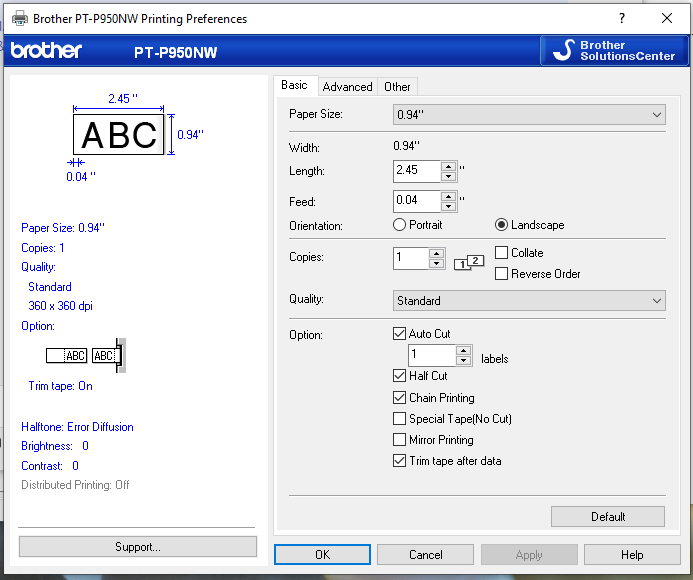This screenshot has width=693, height=580.
Task: Click the 'Halftone: Error Diffusion' summary text
Action: coord(77,427)
